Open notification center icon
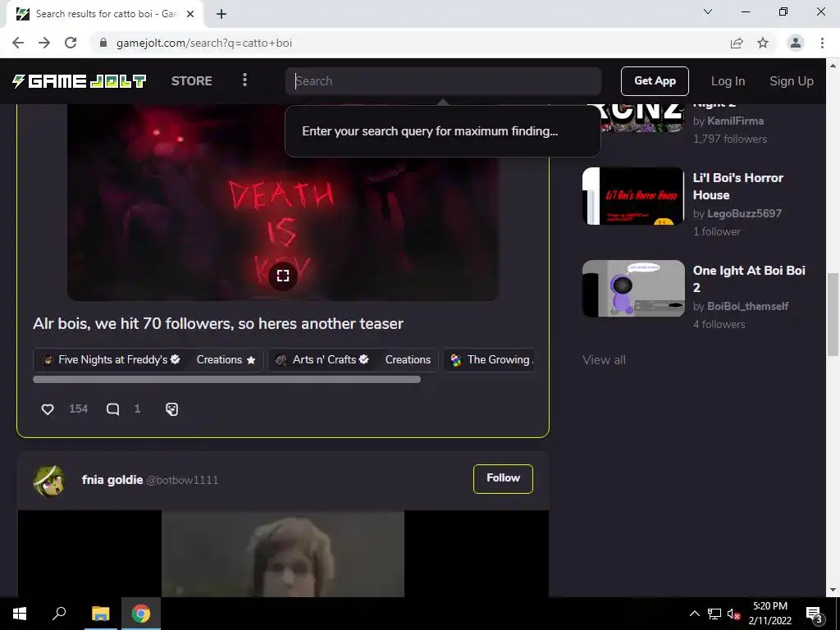This screenshot has width=840, height=630. coord(814,614)
